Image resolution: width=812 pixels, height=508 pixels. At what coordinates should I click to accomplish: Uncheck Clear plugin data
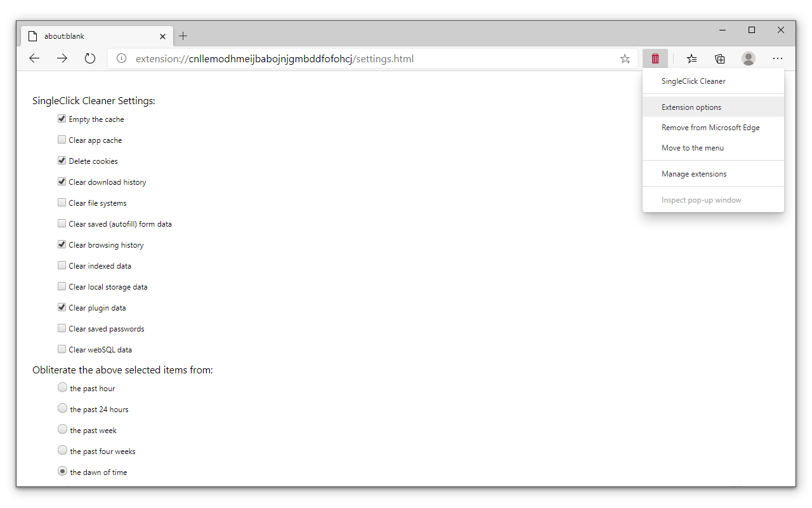(62, 307)
